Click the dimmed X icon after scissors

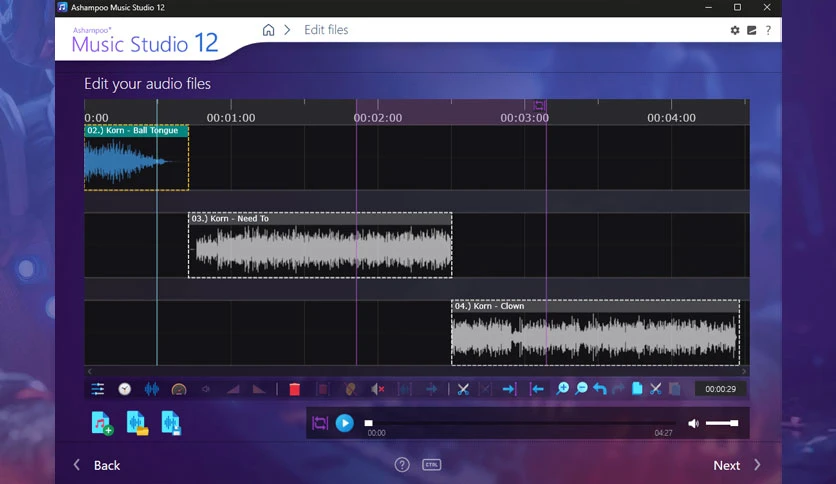485,389
